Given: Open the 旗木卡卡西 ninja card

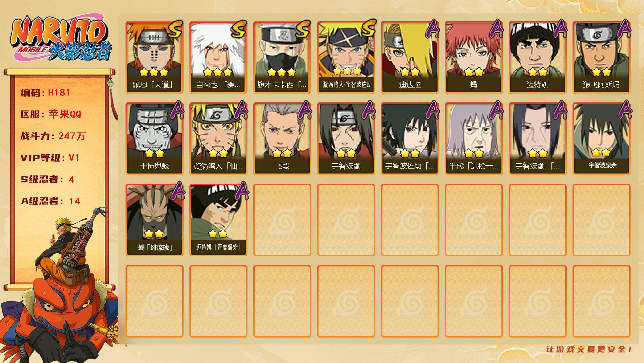Looking at the screenshot, I should point(282,57).
